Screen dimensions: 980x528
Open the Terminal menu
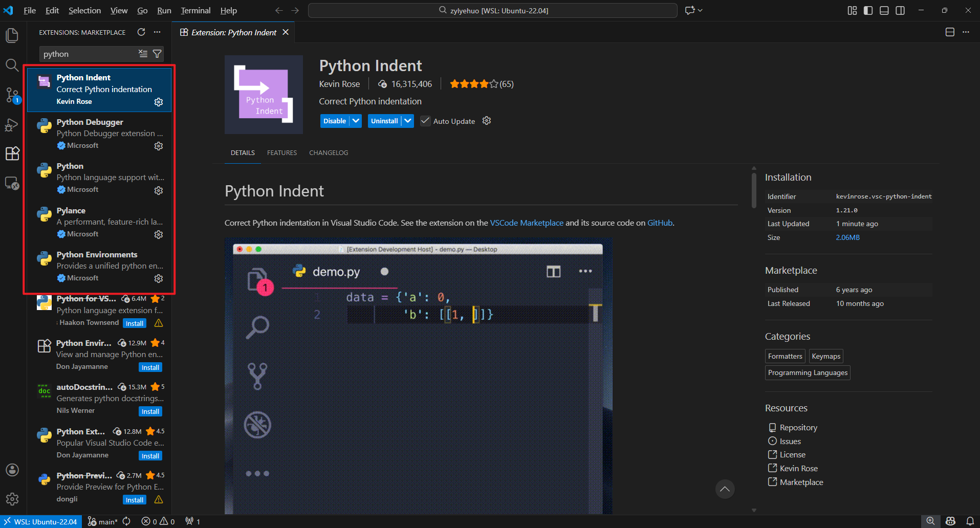click(x=195, y=10)
